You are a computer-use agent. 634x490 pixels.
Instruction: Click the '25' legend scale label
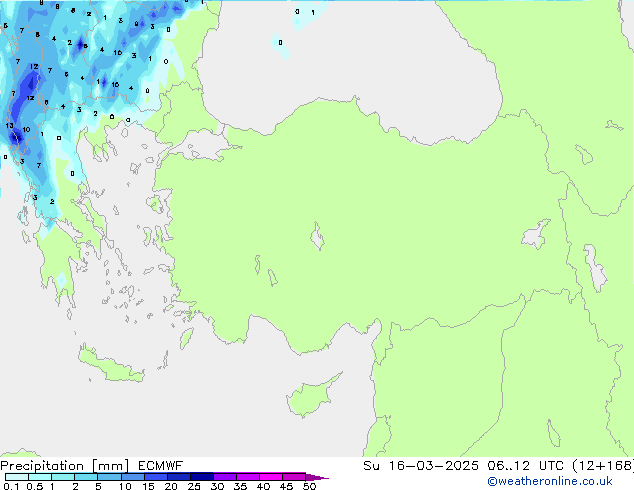tap(194, 486)
